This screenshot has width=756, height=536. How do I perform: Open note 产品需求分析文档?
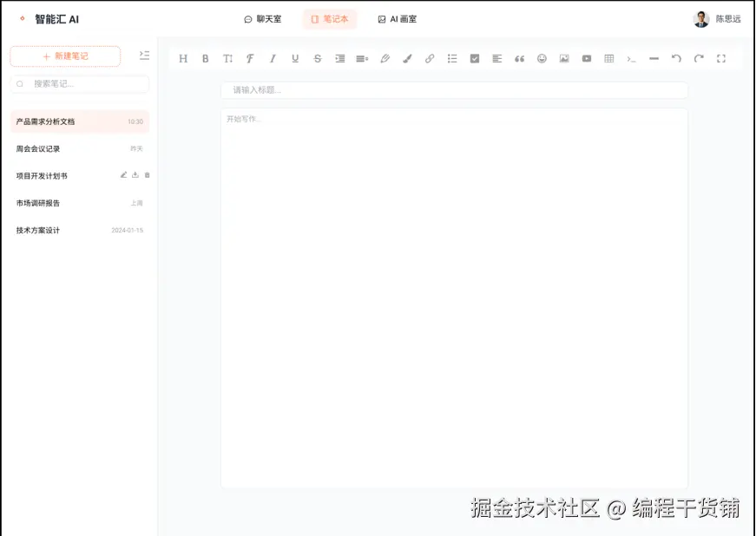pos(80,121)
